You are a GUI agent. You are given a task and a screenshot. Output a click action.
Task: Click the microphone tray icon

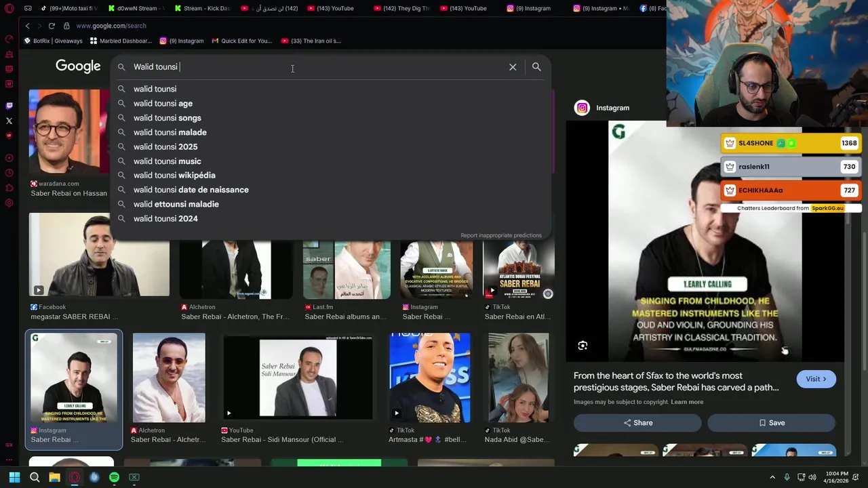tap(787, 477)
